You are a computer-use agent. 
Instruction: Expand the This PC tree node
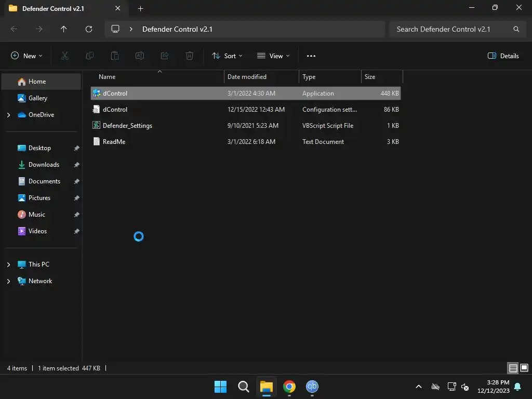point(8,264)
